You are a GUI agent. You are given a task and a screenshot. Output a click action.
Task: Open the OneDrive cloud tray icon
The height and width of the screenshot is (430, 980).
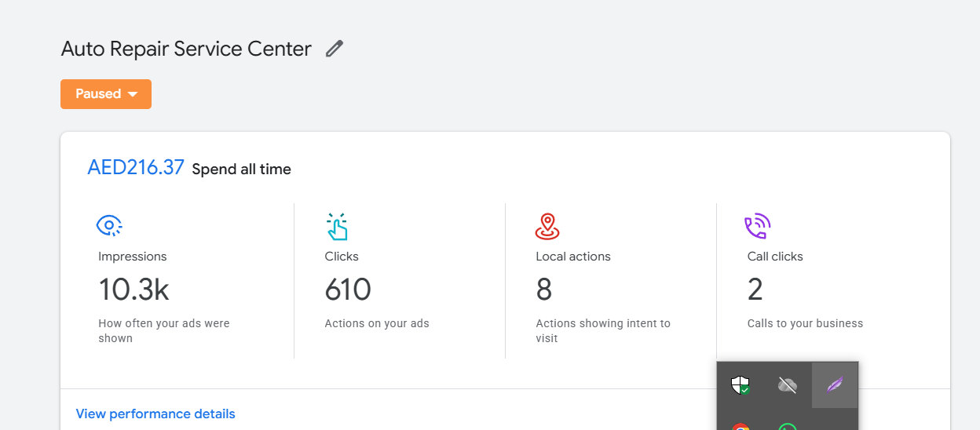click(x=787, y=385)
